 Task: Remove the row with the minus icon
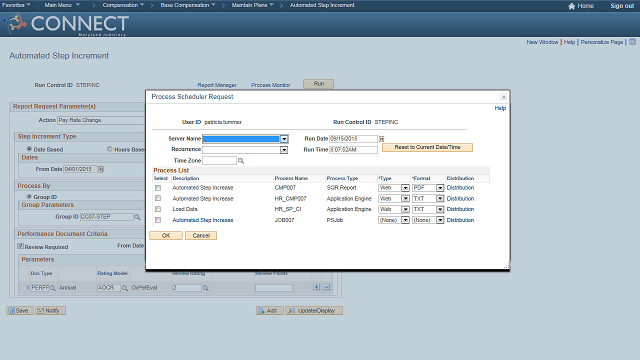pos(327,287)
